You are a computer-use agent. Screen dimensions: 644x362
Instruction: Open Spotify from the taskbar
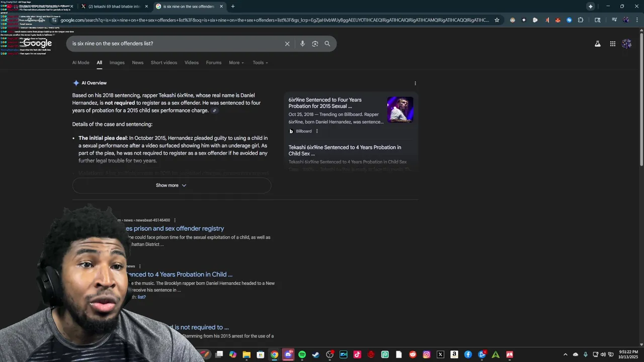tap(302, 354)
